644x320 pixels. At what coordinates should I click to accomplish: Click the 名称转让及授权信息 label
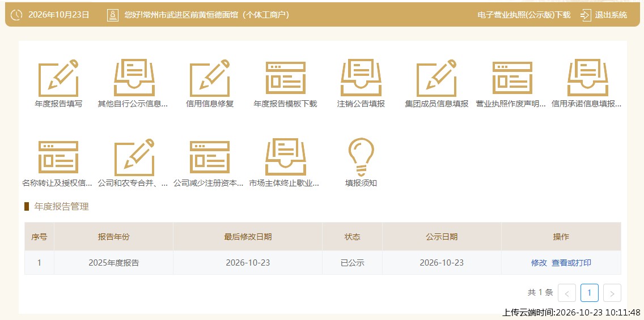coord(57,183)
